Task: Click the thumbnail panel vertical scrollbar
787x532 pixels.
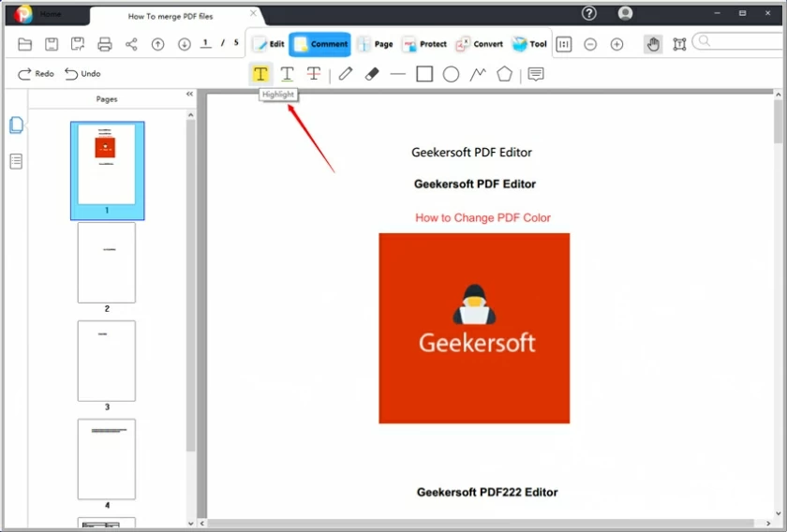Action: 191,286
